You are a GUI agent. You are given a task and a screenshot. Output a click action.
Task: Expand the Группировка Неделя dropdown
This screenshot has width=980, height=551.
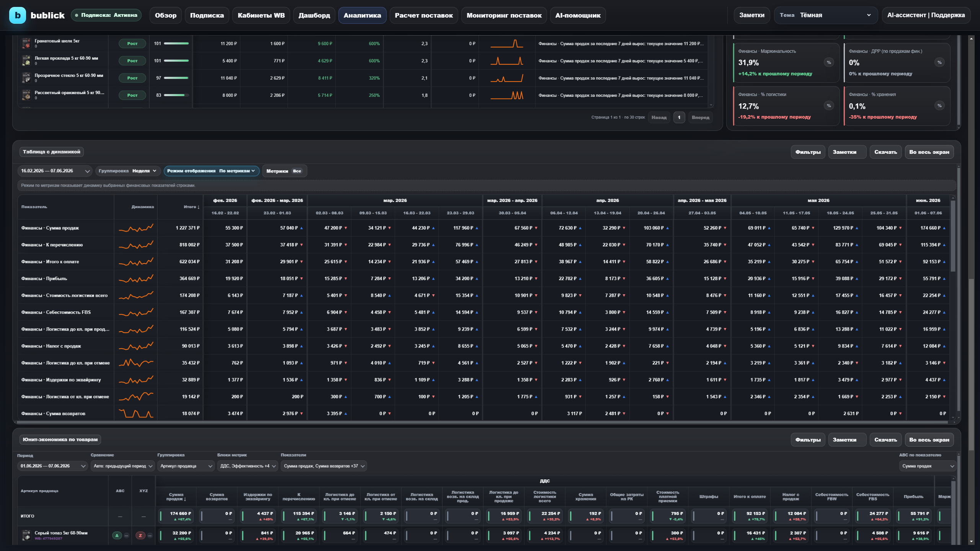[127, 171]
